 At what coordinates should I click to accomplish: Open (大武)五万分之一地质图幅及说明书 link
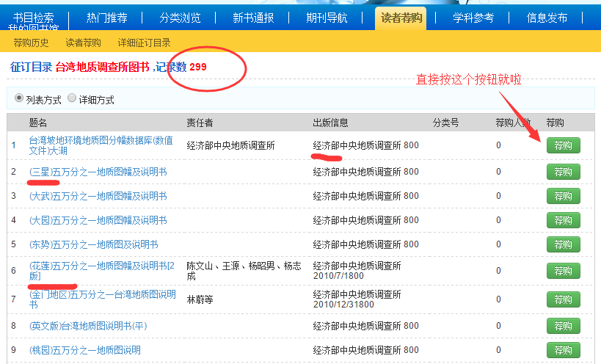tap(98, 196)
